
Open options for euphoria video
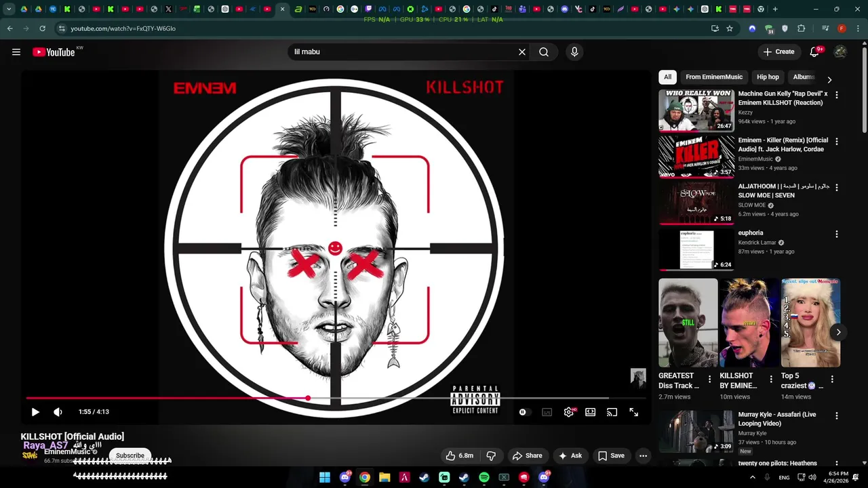pos(836,234)
